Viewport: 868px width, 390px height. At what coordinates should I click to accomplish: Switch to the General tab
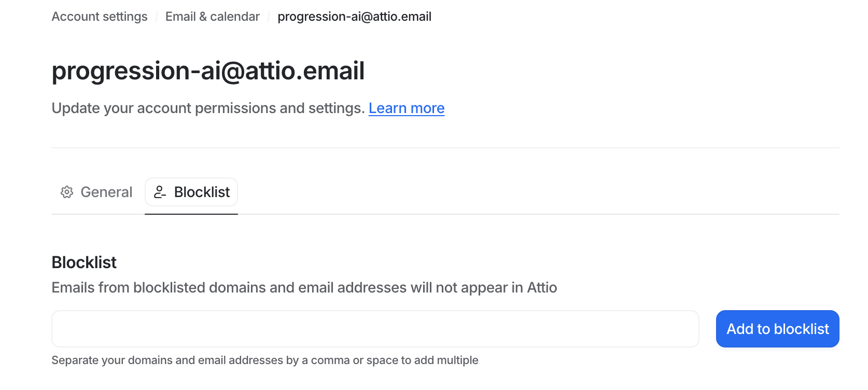tap(96, 192)
